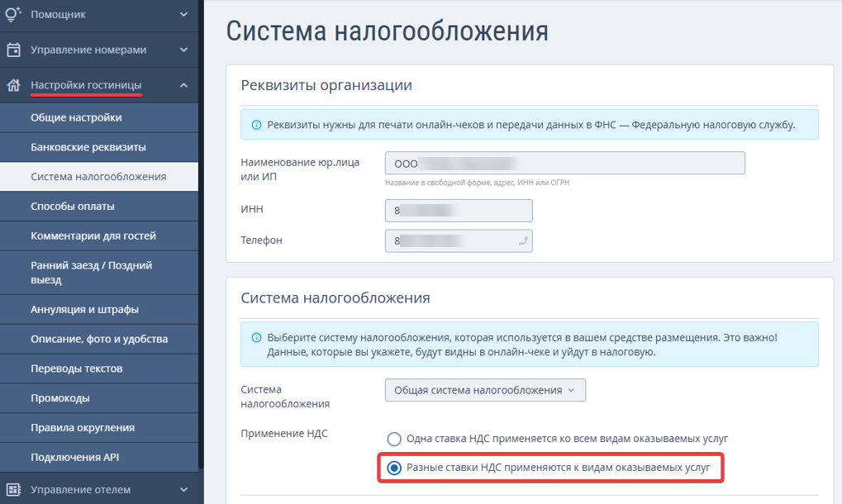Expand the Управление номерами chevron
The image size is (842, 504).
(x=183, y=50)
